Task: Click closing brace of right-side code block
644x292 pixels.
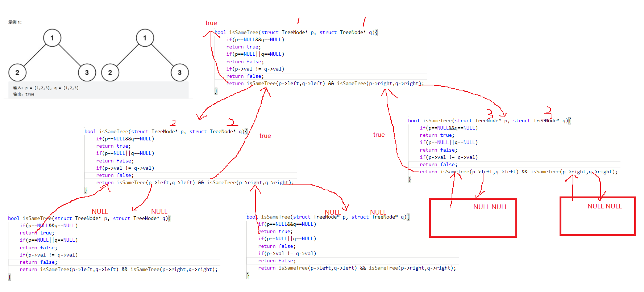Action: point(410,179)
